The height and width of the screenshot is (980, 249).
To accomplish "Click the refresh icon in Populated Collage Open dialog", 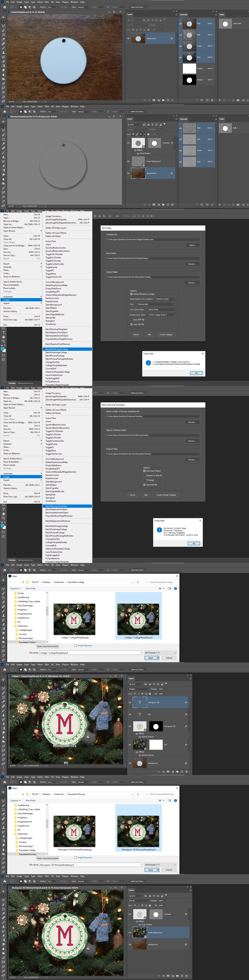I will [x=138, y=582].
